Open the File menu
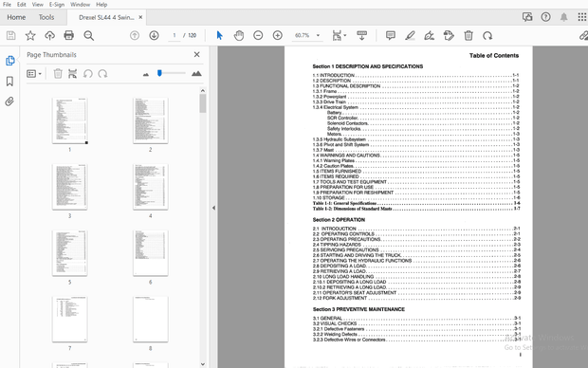 (7, 5)
